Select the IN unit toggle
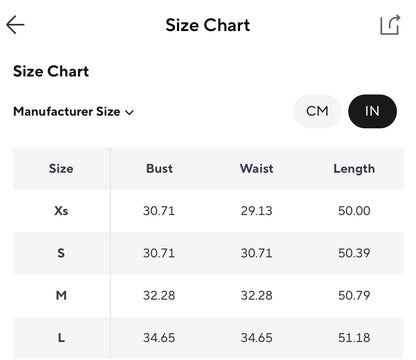 click(372, 111)
